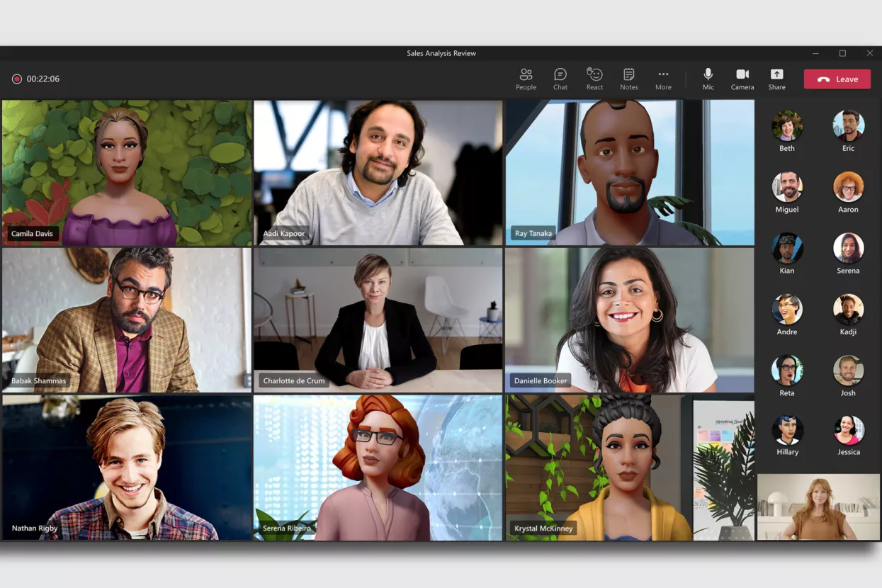Open meeting Notes
Viewport: 882px width, 588px height.
click(x=628, y=79)
